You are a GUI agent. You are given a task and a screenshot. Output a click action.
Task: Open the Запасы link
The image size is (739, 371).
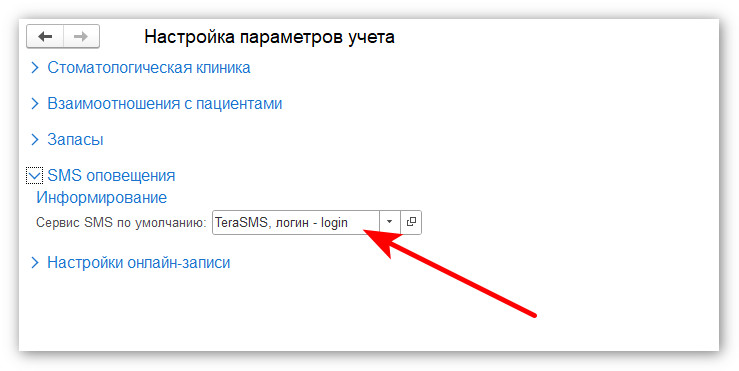(75, 140)
